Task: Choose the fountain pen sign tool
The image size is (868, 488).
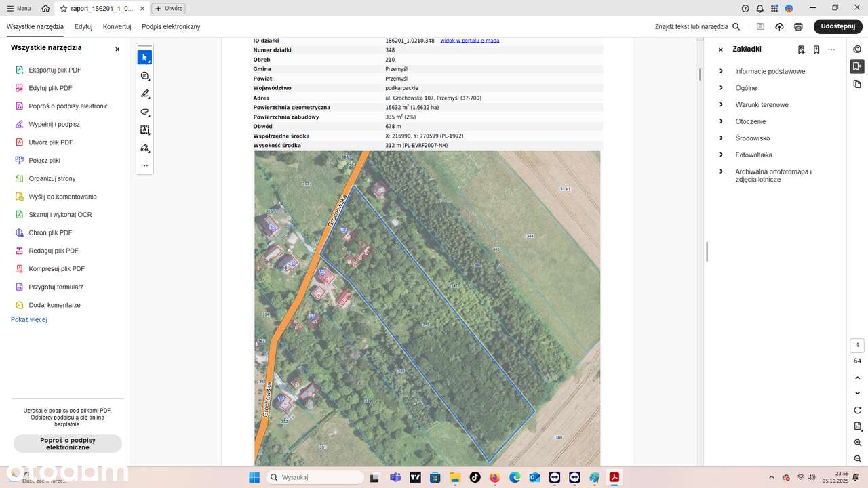Action: click(x=144, y=148)
